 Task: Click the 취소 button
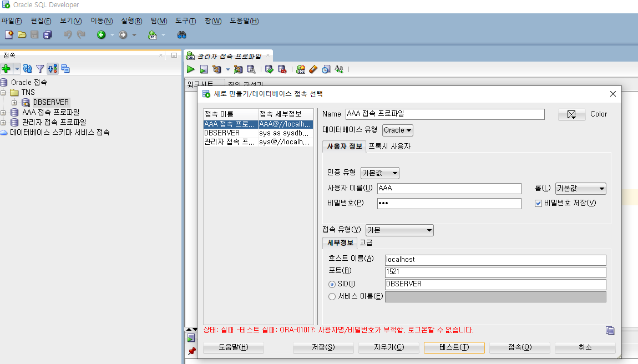pyautogui.click(x=585, y=347)
